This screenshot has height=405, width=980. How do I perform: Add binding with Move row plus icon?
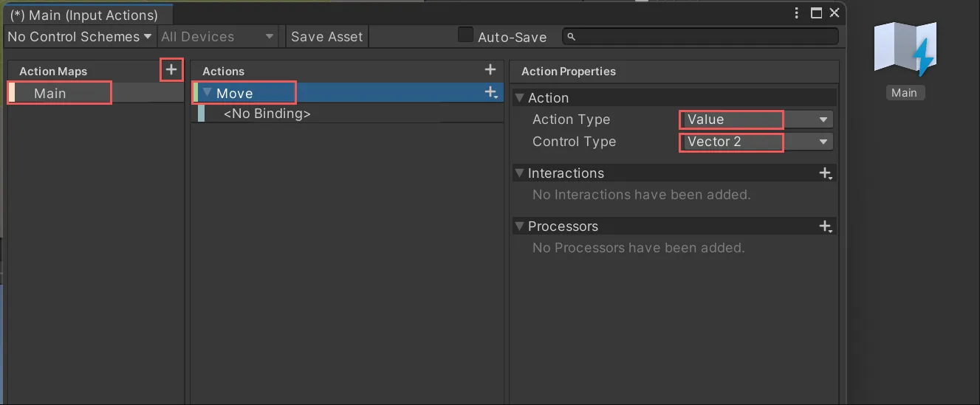[490, 93]
